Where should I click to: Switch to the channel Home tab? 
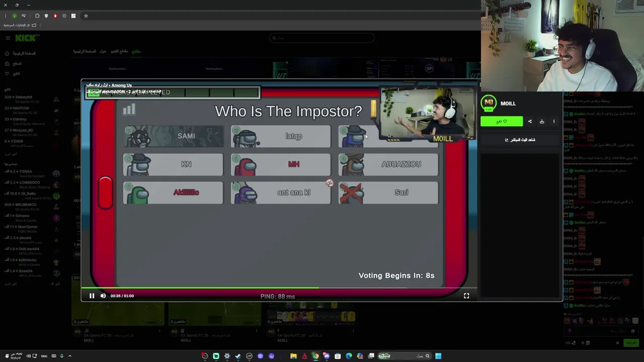[x=85, y=51]
